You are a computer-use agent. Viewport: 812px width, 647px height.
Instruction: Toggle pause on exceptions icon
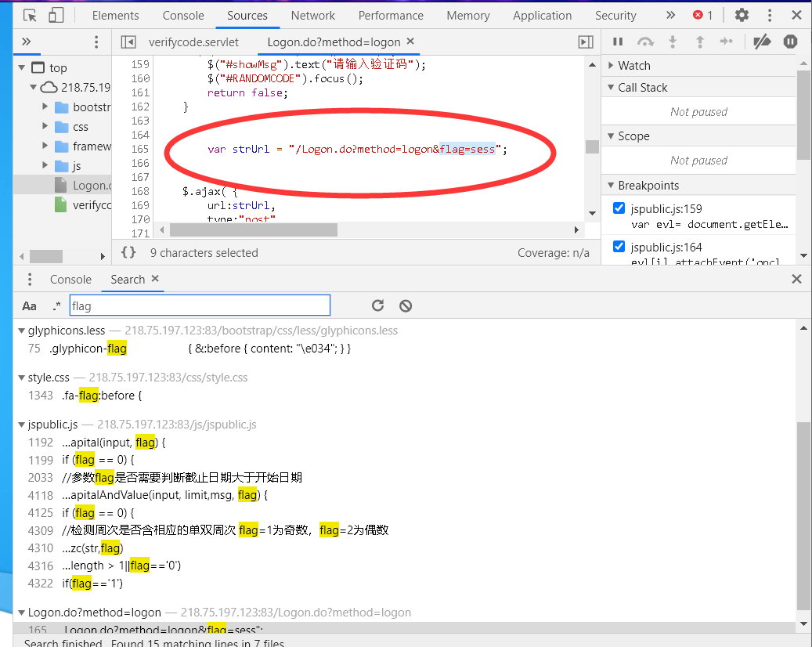click(790, 42)
